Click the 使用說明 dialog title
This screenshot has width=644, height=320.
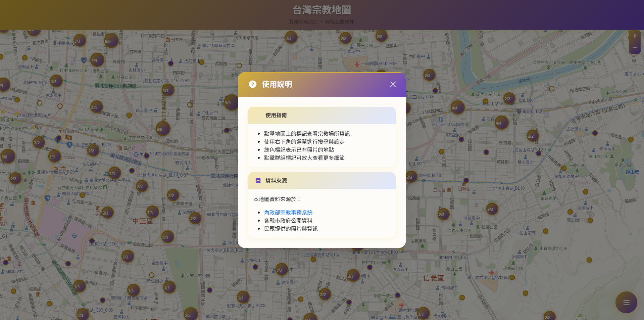(277, 84)
